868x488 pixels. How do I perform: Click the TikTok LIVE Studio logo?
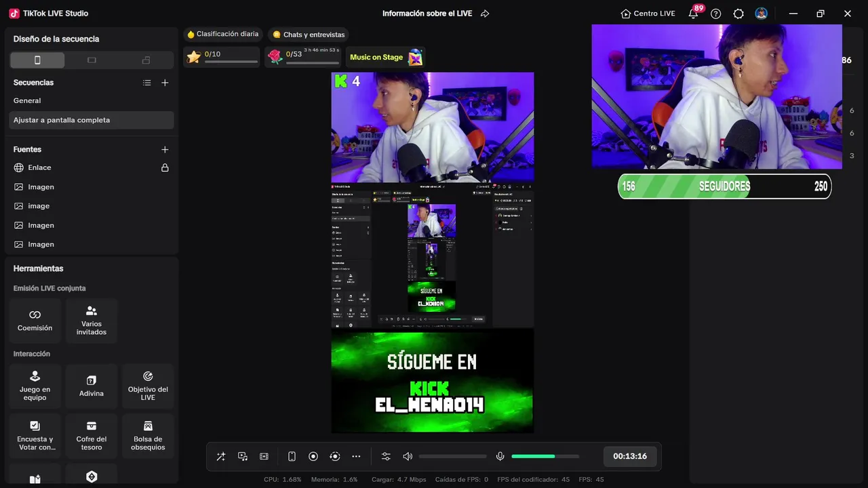pyautogui.click(x=48, y=14)
